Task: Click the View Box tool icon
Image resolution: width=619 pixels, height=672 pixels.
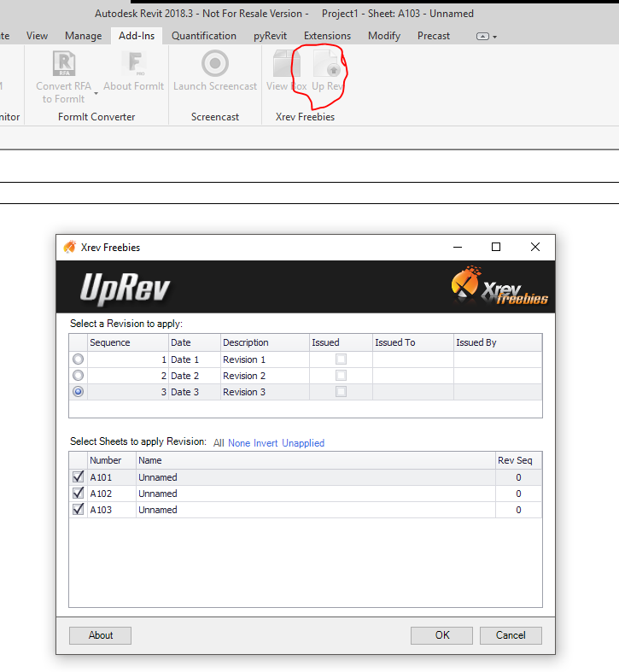Action: pos(286,63)
